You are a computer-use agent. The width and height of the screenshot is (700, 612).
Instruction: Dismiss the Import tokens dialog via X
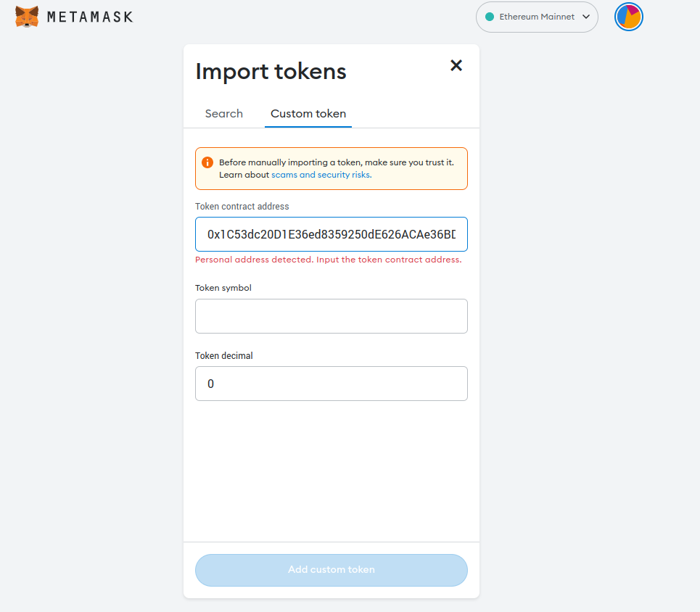456,65
